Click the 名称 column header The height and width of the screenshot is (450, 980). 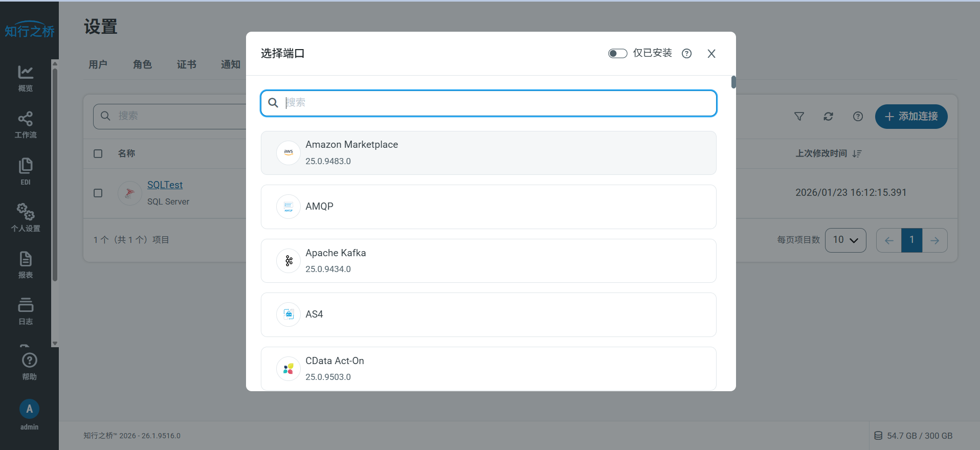point(126,153)
